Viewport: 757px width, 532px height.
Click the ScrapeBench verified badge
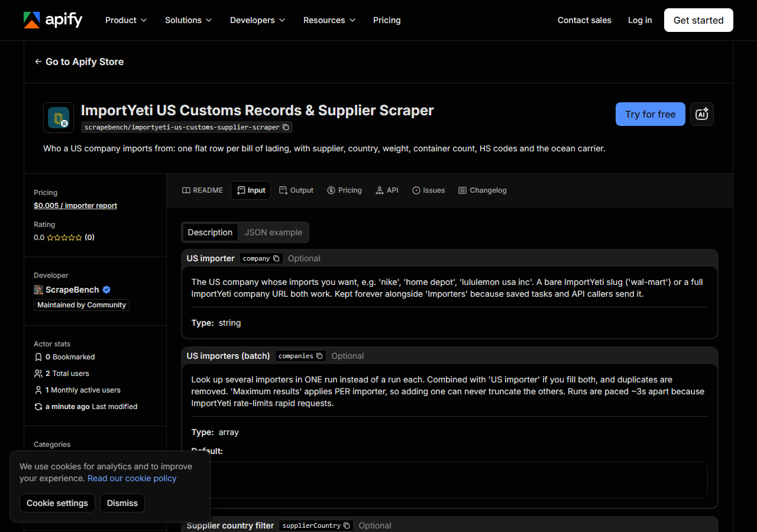[x=106, y=290]
